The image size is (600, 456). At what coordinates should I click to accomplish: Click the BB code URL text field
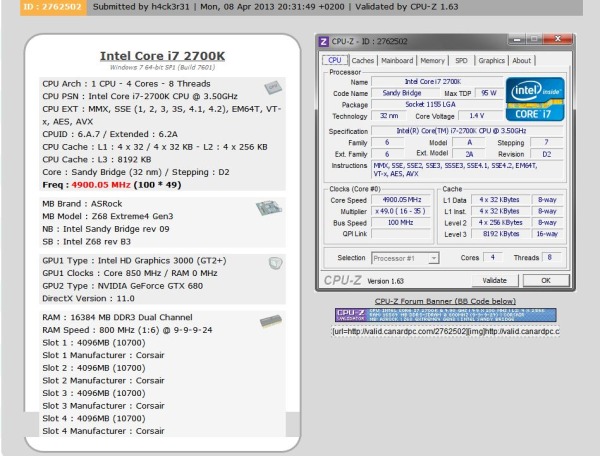click(x=445, y=331)
